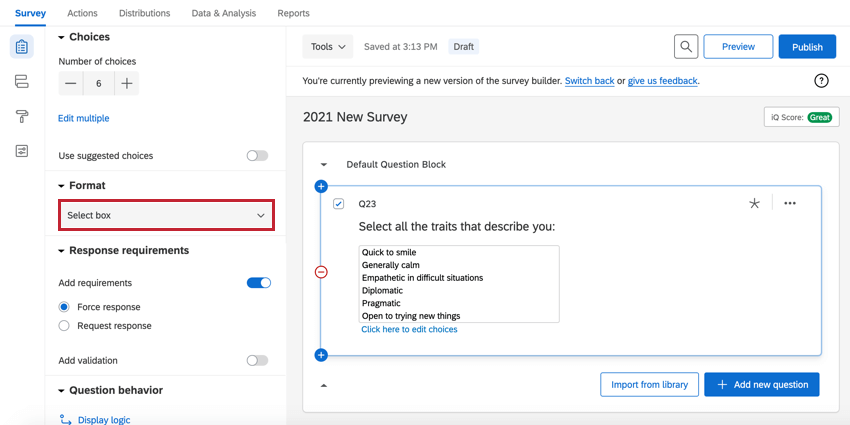The image size is (850, 425).
Task: Switch to the Distributions tab
Action: coord(144,13)
